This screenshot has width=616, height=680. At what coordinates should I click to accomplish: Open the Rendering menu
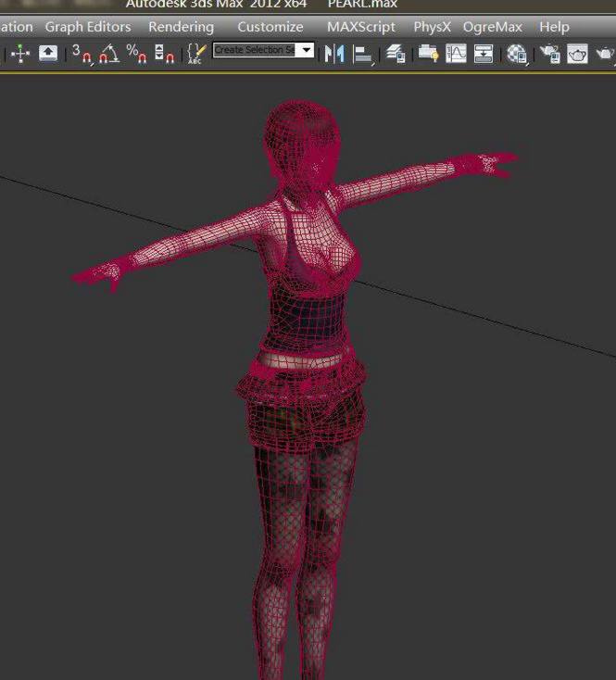(181, 27)
